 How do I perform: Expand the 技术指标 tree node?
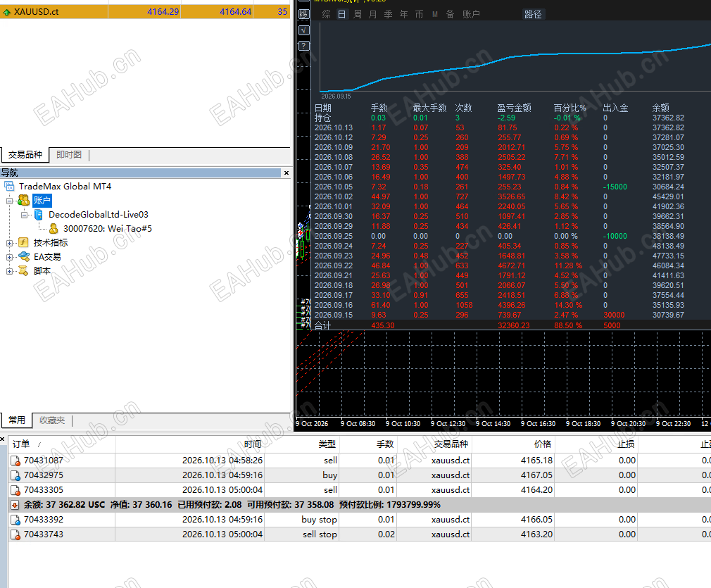click(x=10, y=243)
